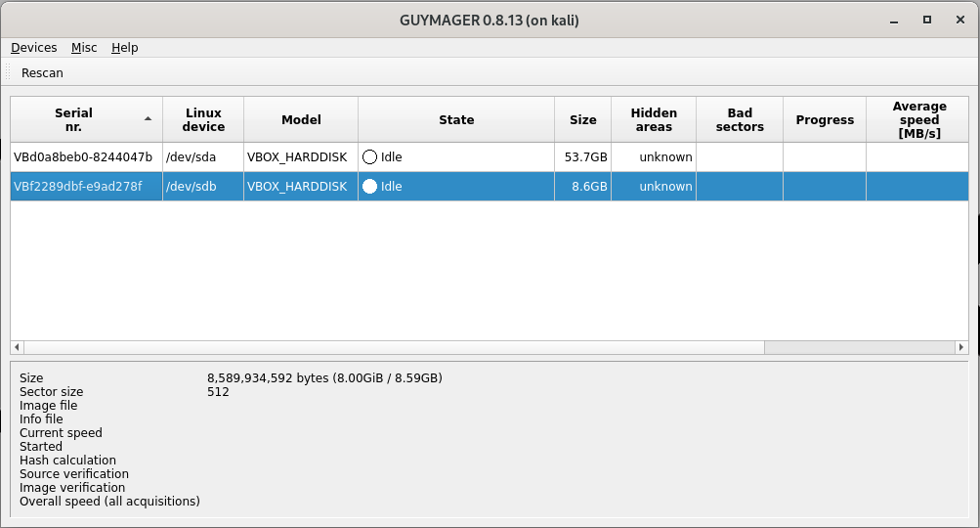Select the VBf2289dbf-e9ad278f serial cell

click(x=83, y=186)
